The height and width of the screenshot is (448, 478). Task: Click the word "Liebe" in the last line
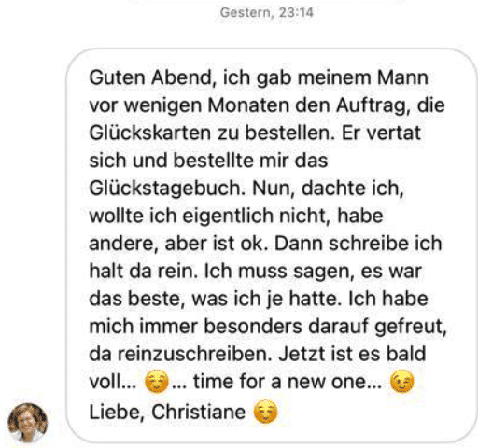(117, 412)
